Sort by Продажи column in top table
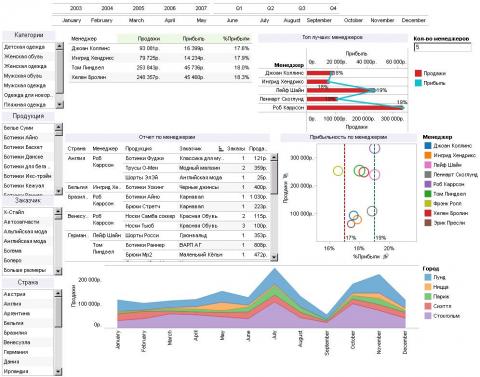480x377 pixels. click(149, 39)
